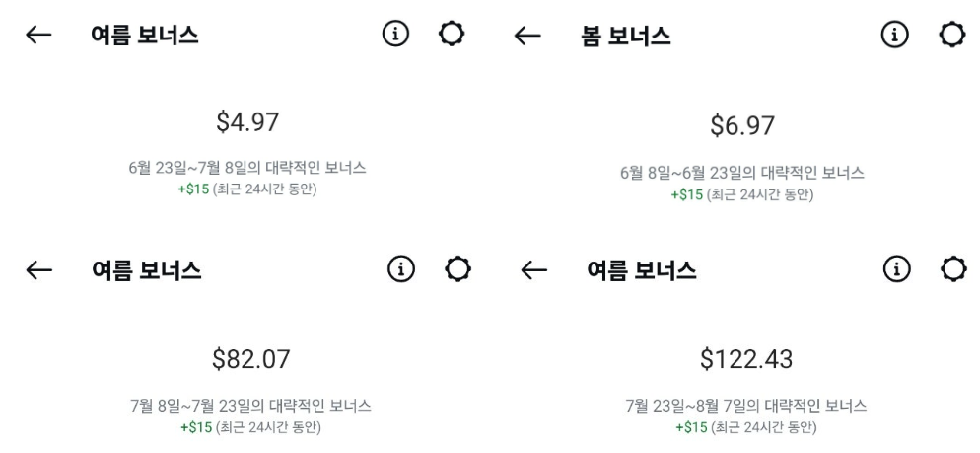The image size is (980, 453).
Task: Open settings gear on the $4.97 panel
Action: coord(452,34)
